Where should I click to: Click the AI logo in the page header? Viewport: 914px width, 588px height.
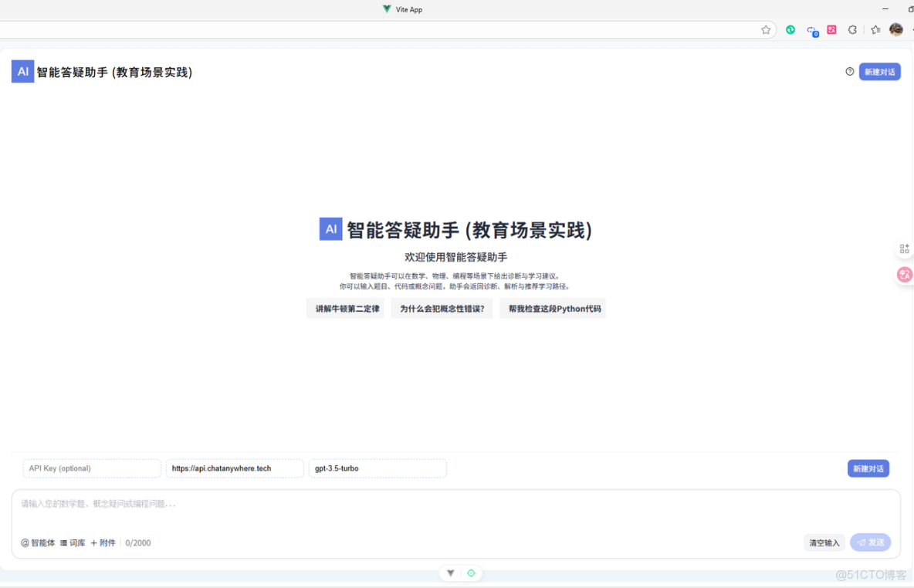tap(22, 71)
